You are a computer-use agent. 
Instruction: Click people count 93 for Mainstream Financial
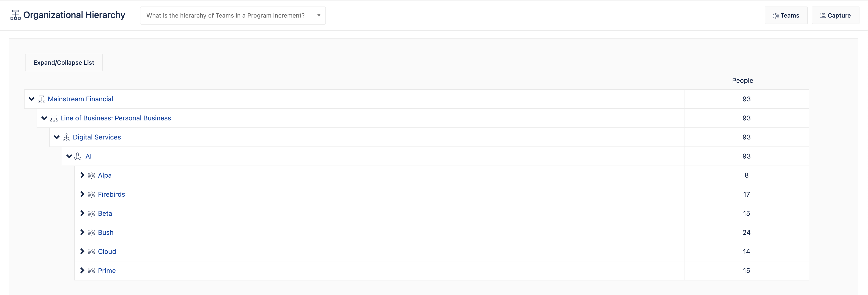click(x=746, y=99)
